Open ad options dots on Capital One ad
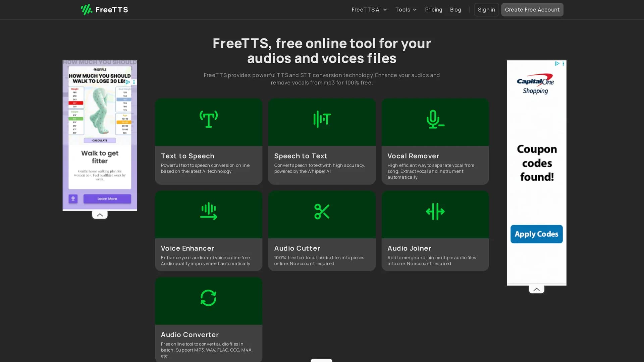This screenshot has height=362, width=644. (x=563, y=63)
